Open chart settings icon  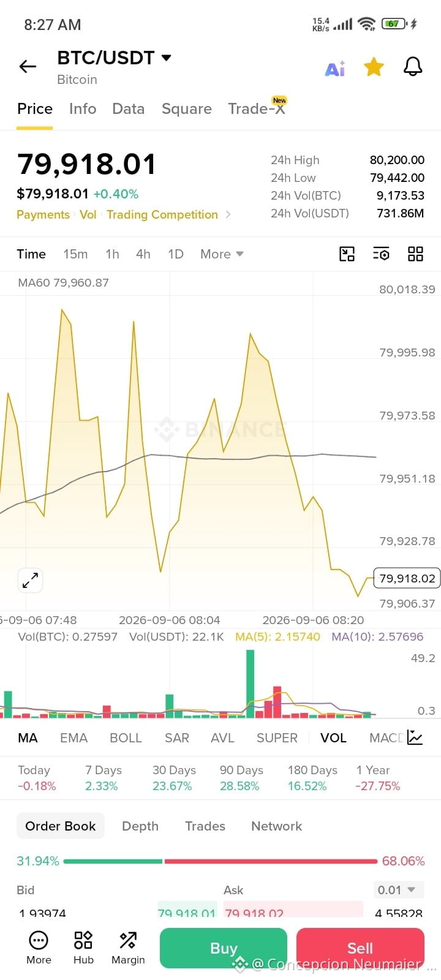(381, 254)
